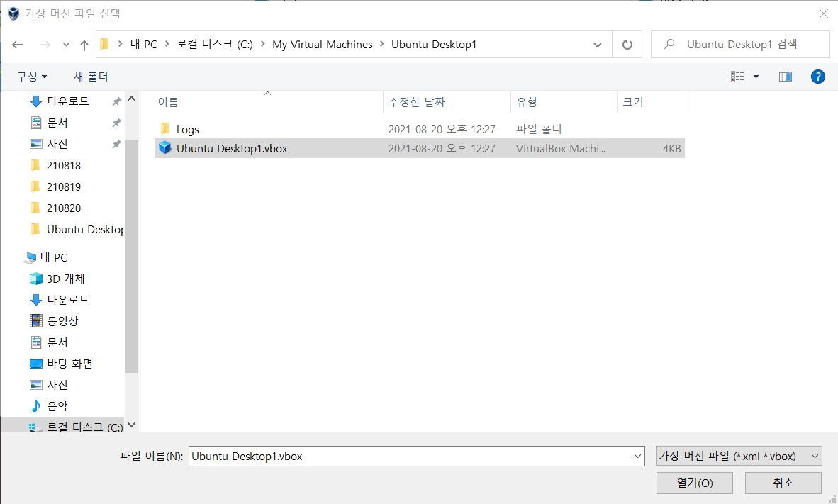
Task: Expand the address bar history dropdown
Action: pos(598,45)
